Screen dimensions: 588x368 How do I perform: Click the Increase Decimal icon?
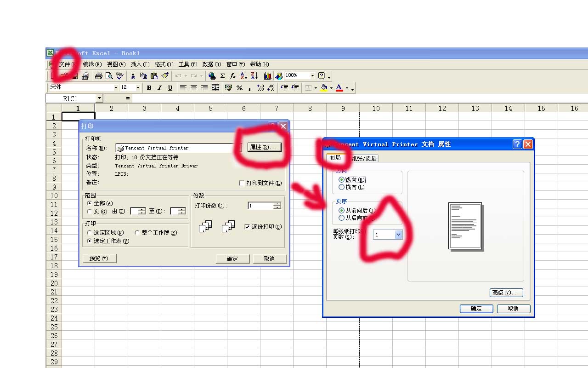coord(260,88)
